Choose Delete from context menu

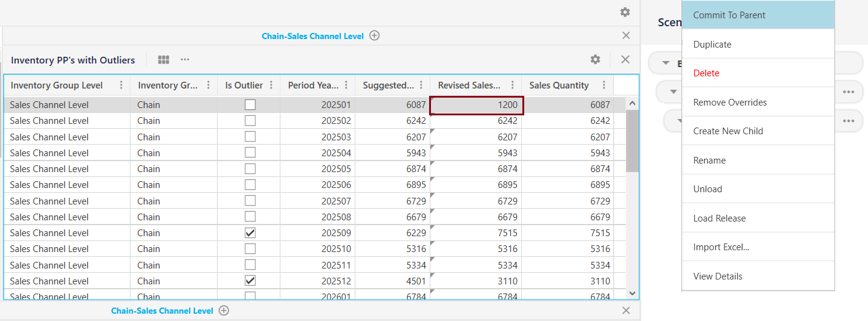(758, 73)
